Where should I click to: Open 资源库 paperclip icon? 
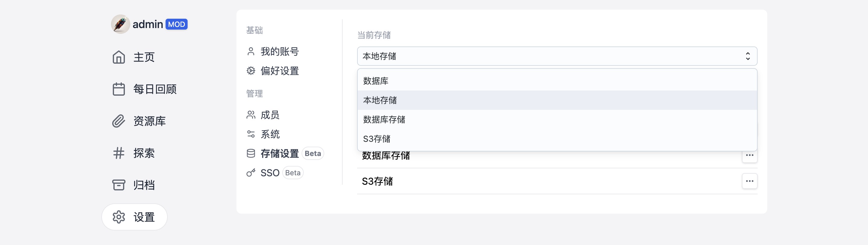point(119,121)
